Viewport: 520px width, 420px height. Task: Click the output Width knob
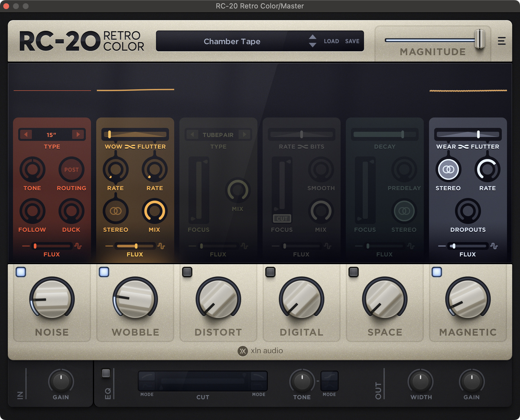(x=420, y=381)
